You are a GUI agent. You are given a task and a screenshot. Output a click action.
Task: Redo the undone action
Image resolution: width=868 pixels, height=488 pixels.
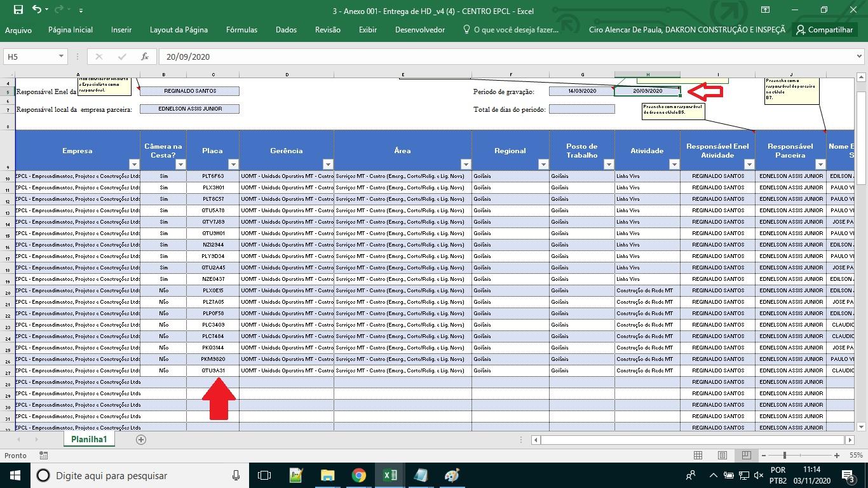[59, 10]
